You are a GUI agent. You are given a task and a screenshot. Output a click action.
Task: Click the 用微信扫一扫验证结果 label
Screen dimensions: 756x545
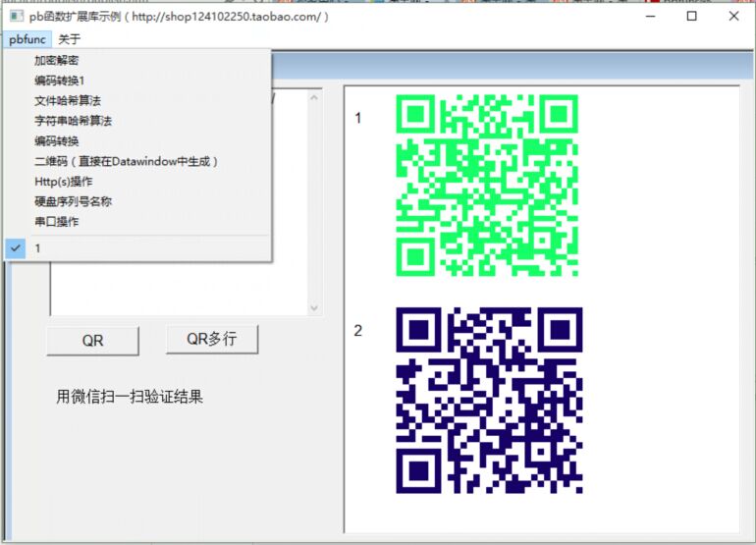click(x=130, y=397)
